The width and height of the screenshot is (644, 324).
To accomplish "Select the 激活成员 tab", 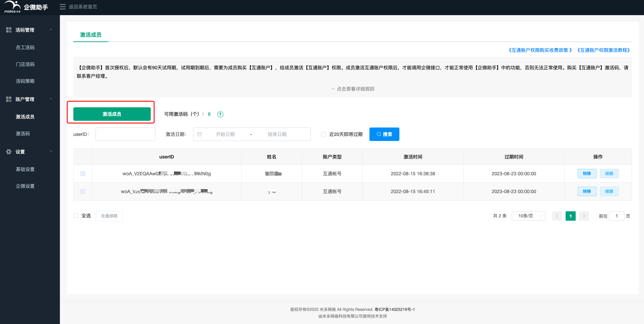I will pyautogui.click(x=91, y=35).
